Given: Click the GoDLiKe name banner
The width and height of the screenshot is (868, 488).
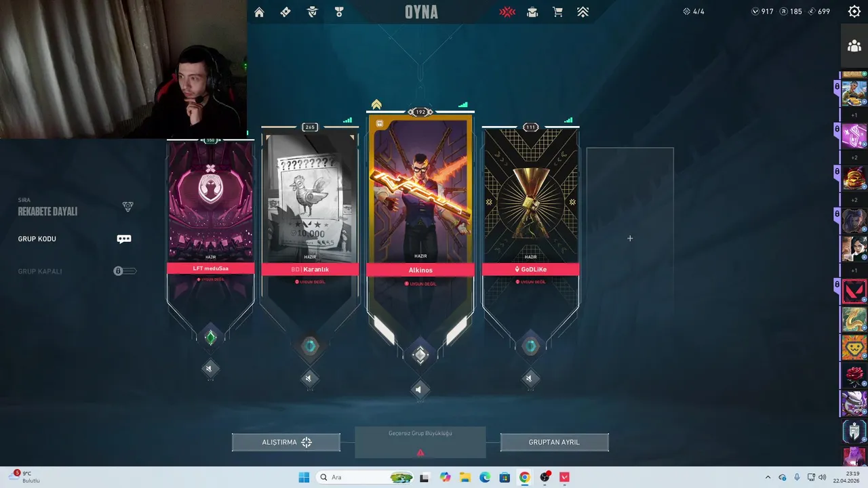Looking at the screenshot, I should 531,269.
